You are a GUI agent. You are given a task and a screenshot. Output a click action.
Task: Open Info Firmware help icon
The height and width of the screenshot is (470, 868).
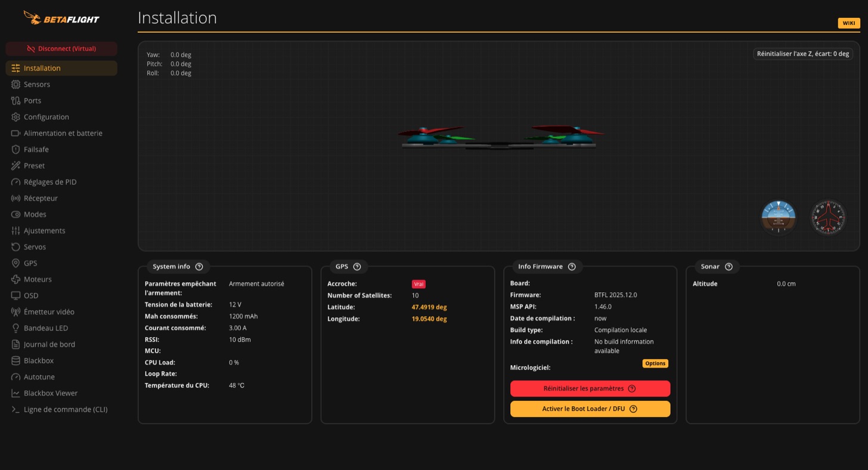(x=572, y=267)
